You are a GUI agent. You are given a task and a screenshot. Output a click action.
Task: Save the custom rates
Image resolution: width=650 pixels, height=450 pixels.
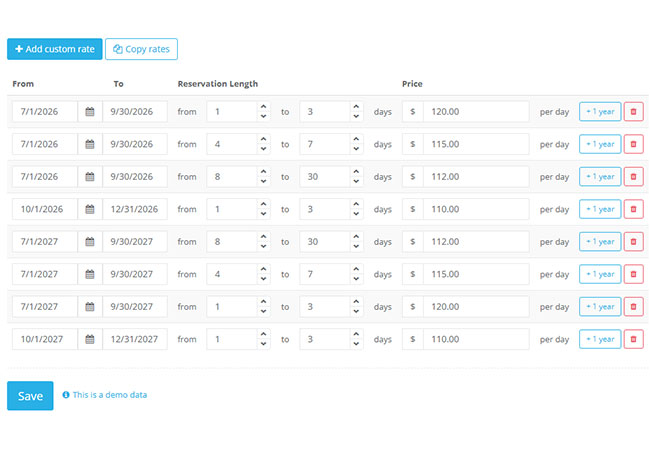tap(30, 396)
